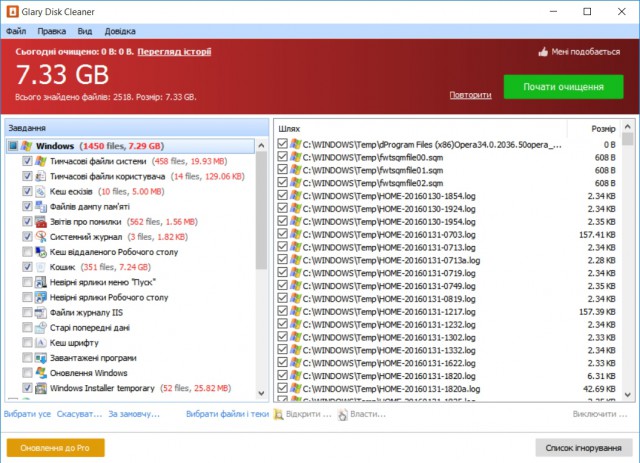Click the Невірні ярлики меню Пуск icon
The height and width of the screenshot is (463, 640).
point(40,282)
